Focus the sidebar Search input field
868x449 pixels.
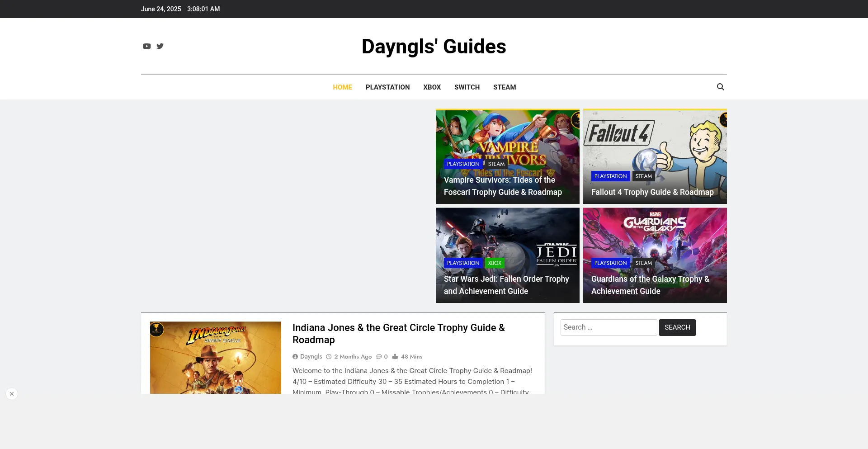(609, 327)
